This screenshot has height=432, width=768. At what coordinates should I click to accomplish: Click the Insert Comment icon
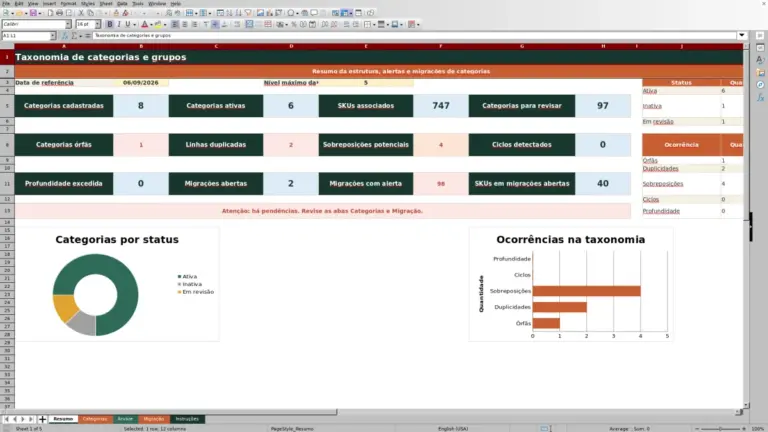314,13
